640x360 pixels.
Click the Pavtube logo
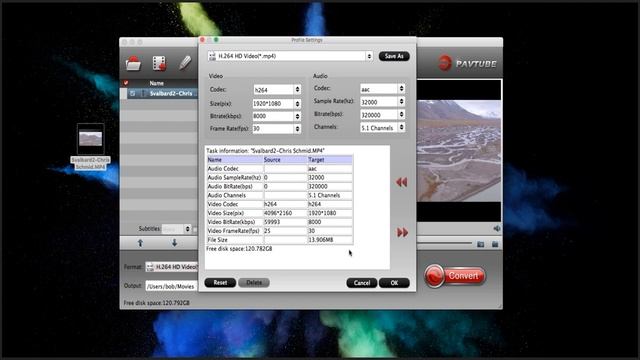(467, 63)
